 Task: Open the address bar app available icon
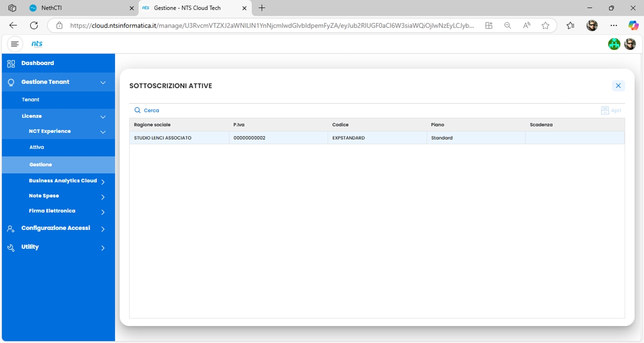pyautogui.click(x=489, y=26)
